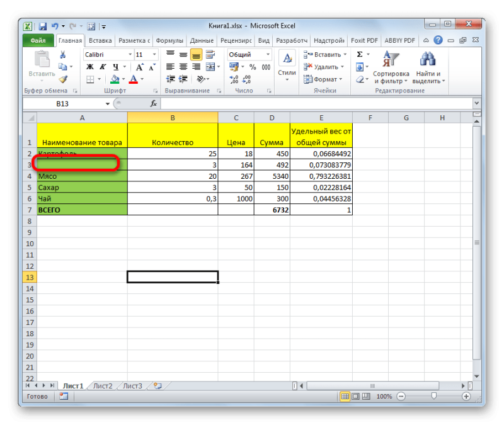Image resolution: width=504 pixels, height=425 pixels.
Task: Click the AutoSum sigma icon
Action: point(360,55)
